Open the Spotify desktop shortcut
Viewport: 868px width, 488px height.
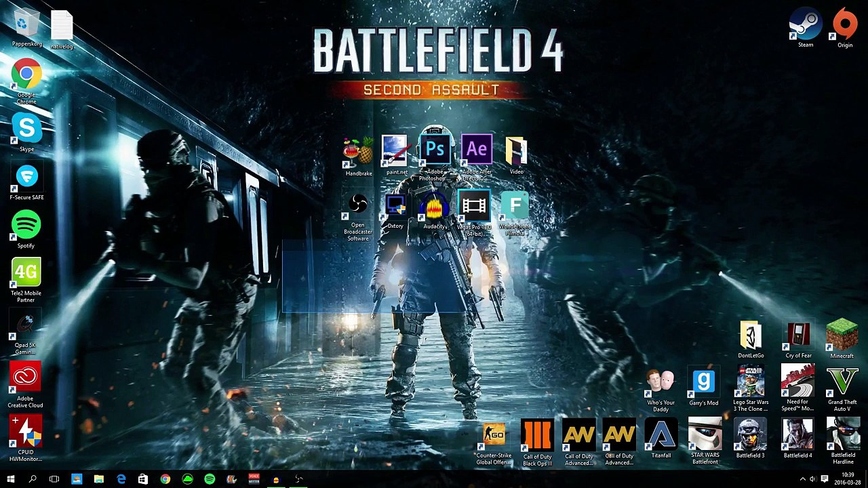[x=26, y=229]
